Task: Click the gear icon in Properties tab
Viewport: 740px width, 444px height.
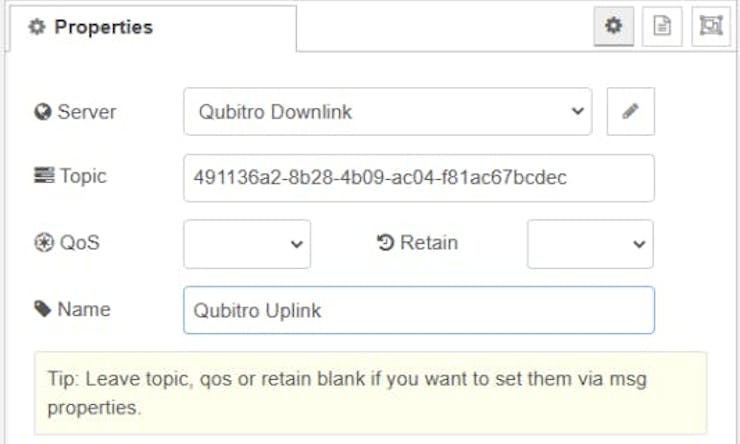Action: [36, 28]
